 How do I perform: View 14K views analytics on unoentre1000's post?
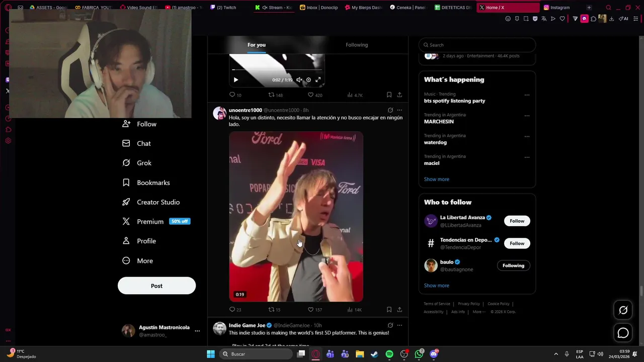(355, 310)
